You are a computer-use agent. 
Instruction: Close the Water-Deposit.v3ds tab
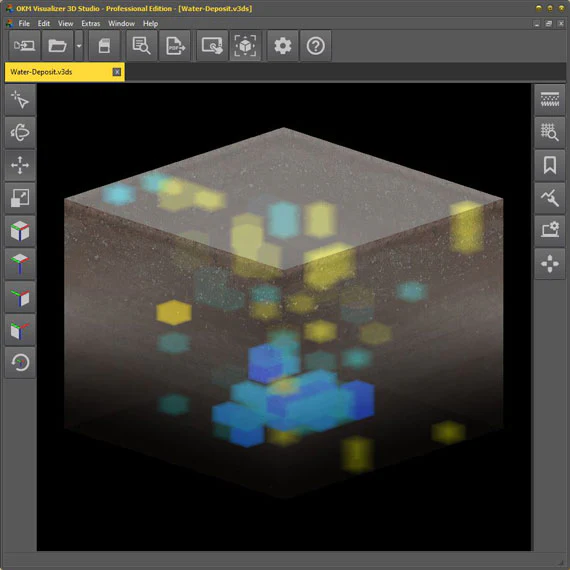pos(117,72)
